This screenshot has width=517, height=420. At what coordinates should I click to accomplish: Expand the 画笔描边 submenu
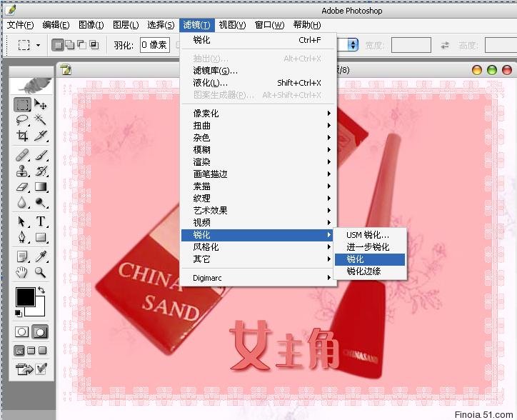(x=257, y=174)
